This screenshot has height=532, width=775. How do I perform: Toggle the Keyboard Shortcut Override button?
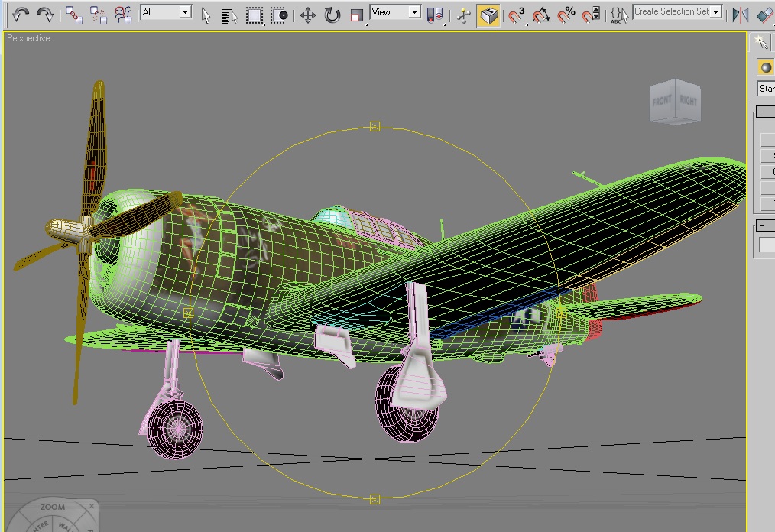(488, 15)
